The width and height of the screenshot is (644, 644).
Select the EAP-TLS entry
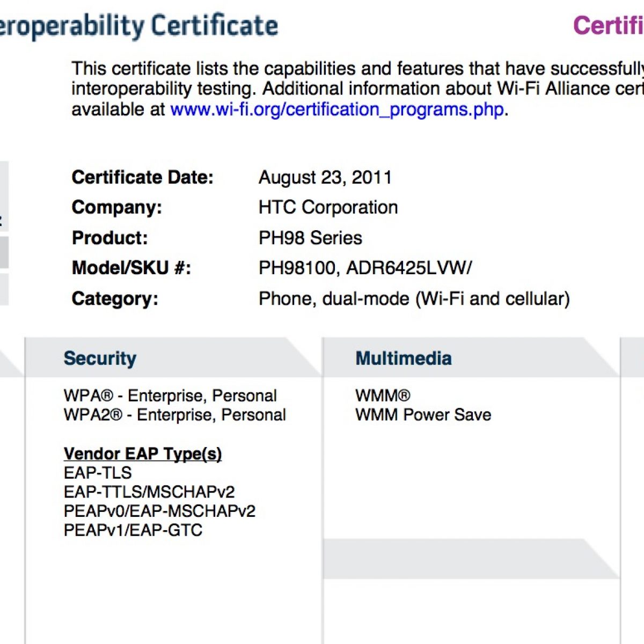click(x=98, y=473)
